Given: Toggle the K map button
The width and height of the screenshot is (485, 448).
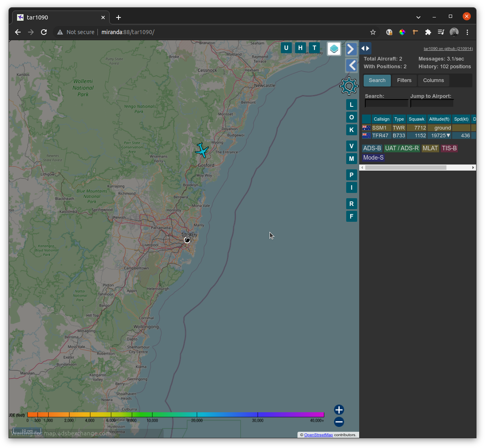Looking at the screenshot, I should tap(351, 130).
